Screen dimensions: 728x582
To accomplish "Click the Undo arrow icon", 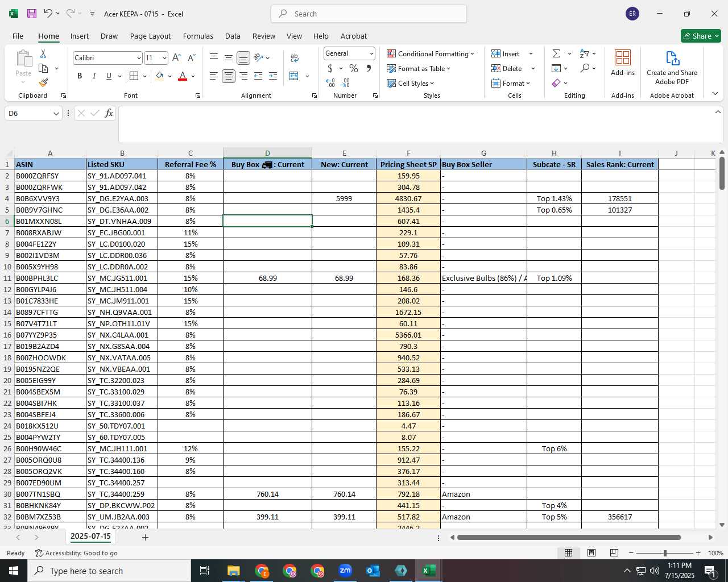I will (48, 14).
